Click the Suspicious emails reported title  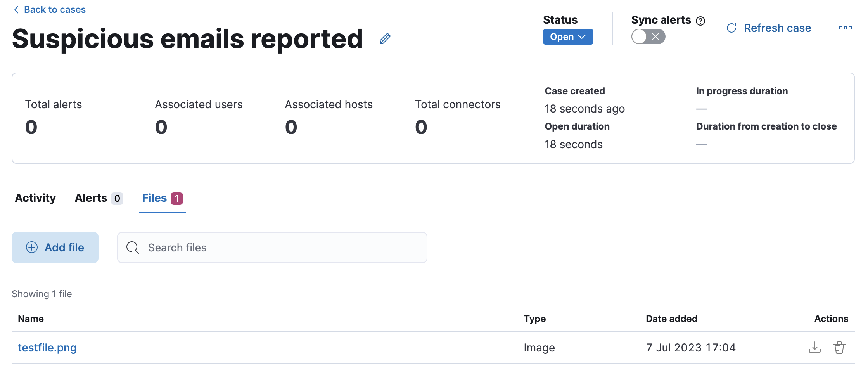[187, 39]
